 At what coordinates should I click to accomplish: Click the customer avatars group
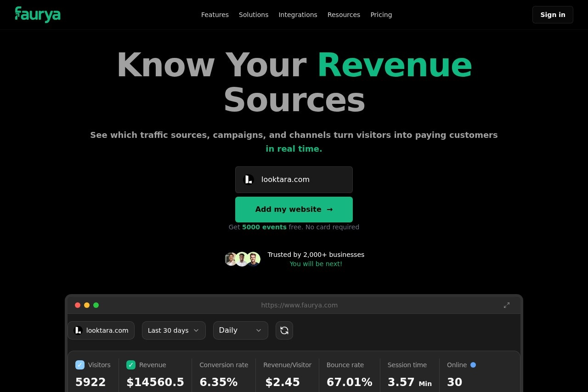(x=243, y=259)
